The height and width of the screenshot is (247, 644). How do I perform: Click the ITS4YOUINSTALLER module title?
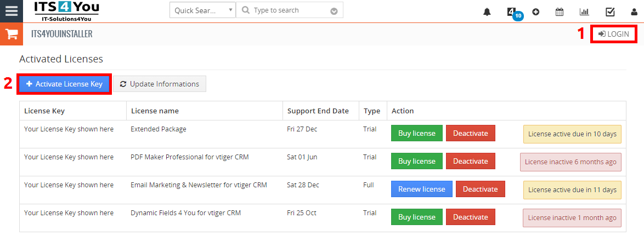click(61, 34)
